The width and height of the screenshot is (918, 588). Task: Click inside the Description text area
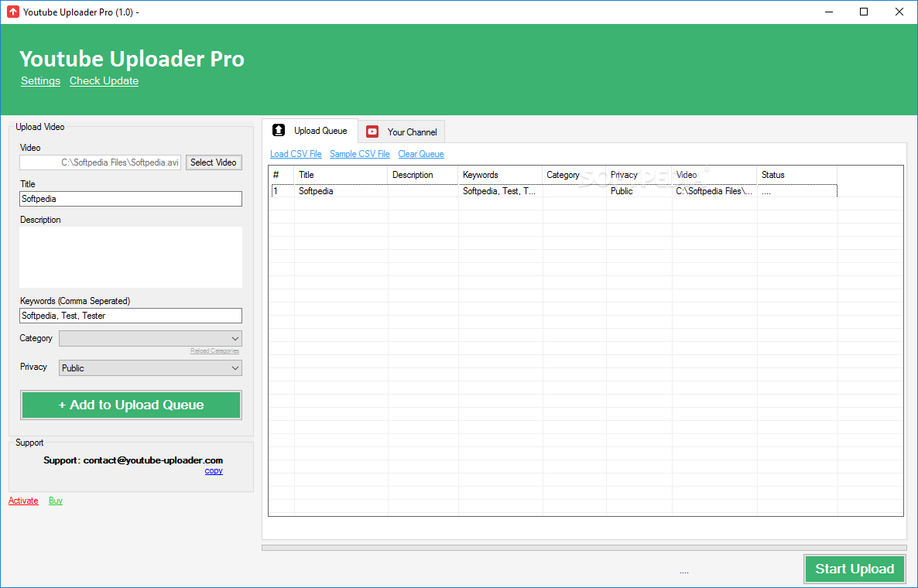[x=131, y=257]
